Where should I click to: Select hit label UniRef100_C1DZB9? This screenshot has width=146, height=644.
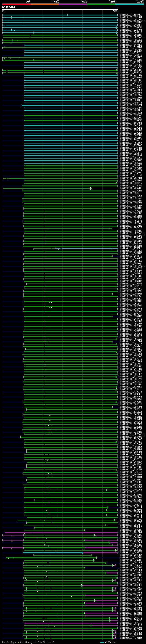pyautogui.click(x=131, y=47)
